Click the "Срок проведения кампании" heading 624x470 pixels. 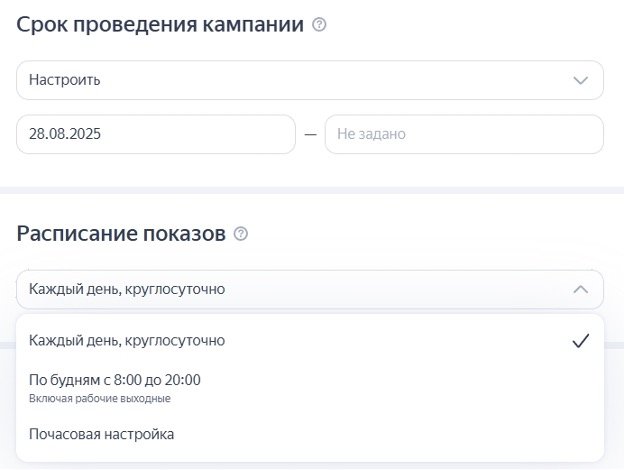pyautogui.click(x=160, y=26)
